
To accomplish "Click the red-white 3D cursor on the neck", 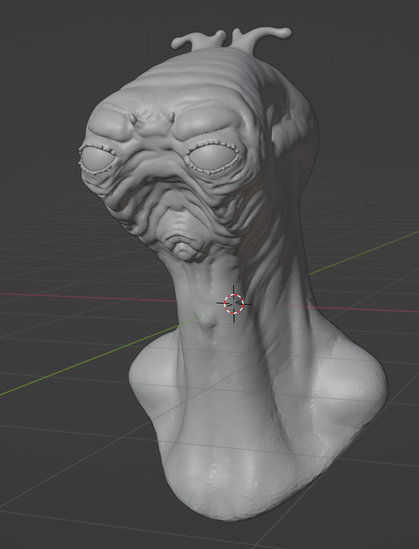I will point(234,304).
